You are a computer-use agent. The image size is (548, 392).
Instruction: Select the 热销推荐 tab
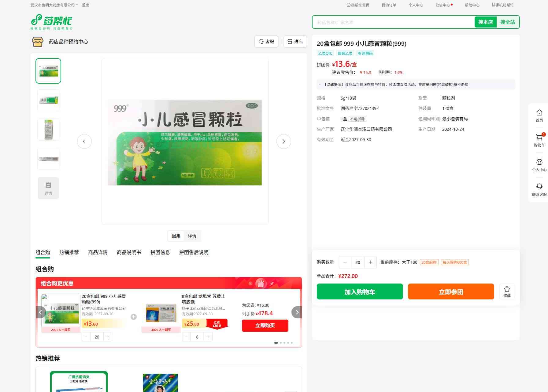coord(69,252)
